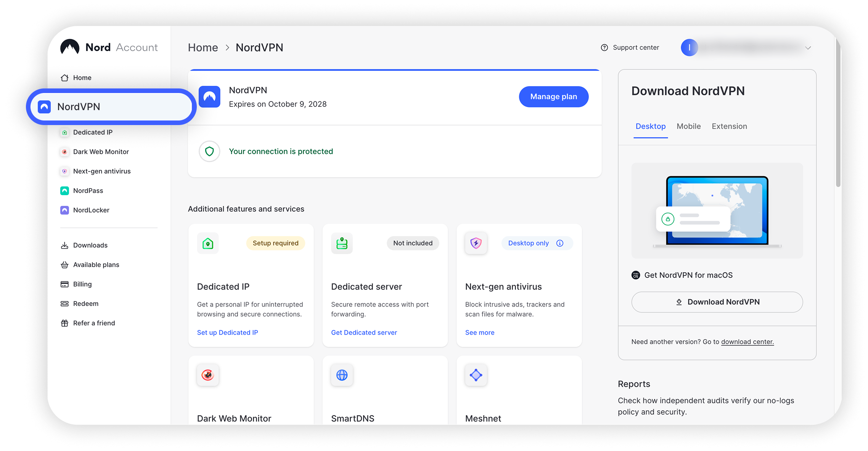The height and width of the screenshot is (451, 868).
Task: Open the Set up Dedicated IP link
Action: [x=228, y=332]
